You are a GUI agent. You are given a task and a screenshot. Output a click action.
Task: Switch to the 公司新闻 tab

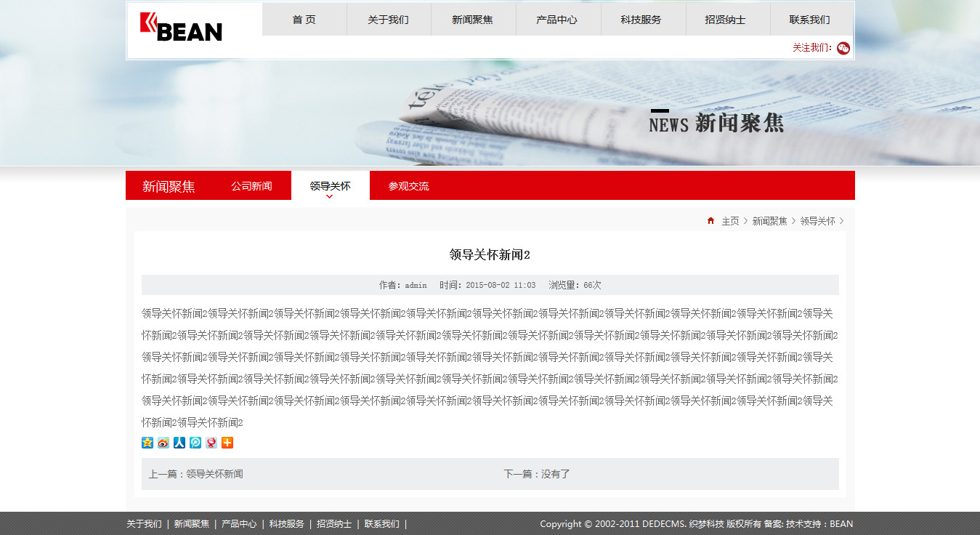251,186
